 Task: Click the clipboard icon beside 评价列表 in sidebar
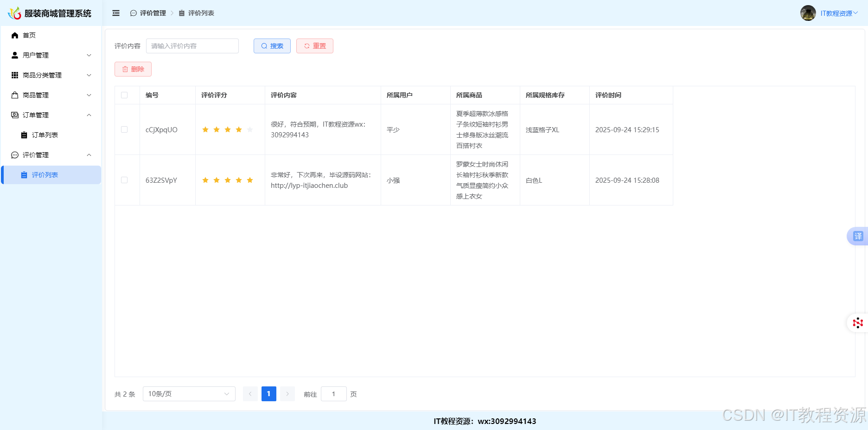(24, 175)
